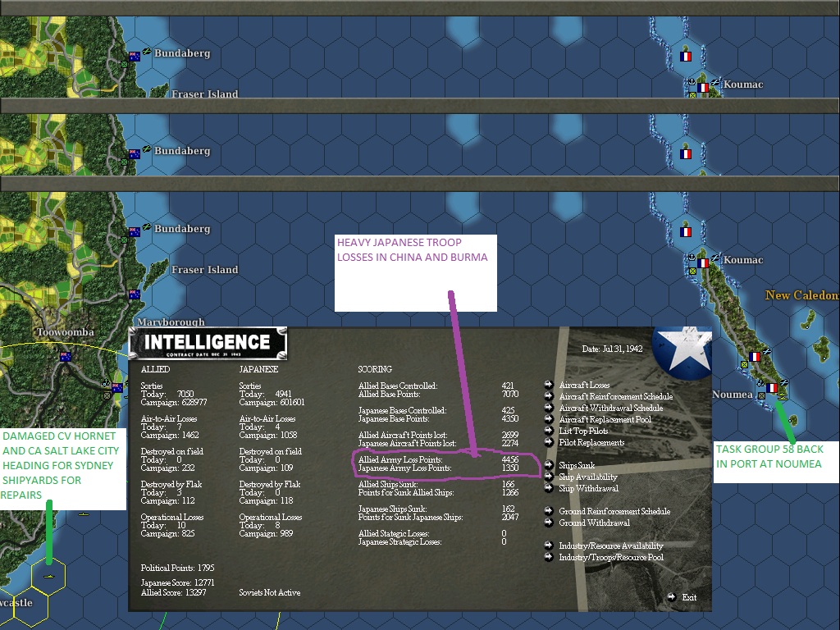Image resolution: width=840 pixels, height=630 pixels.
Task: Click the Allied Ships Sunk line
Action: coord(437,484)
